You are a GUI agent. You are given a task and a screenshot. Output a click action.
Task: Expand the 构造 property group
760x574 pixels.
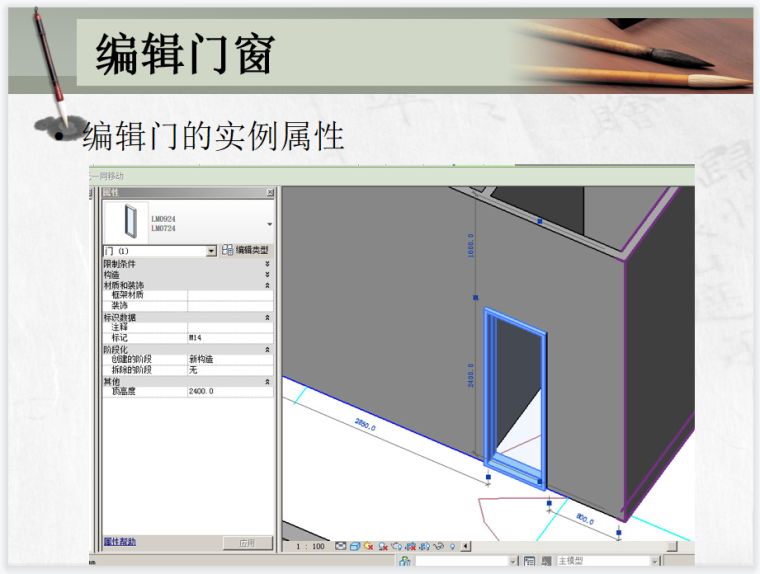(x=267, y=274)
